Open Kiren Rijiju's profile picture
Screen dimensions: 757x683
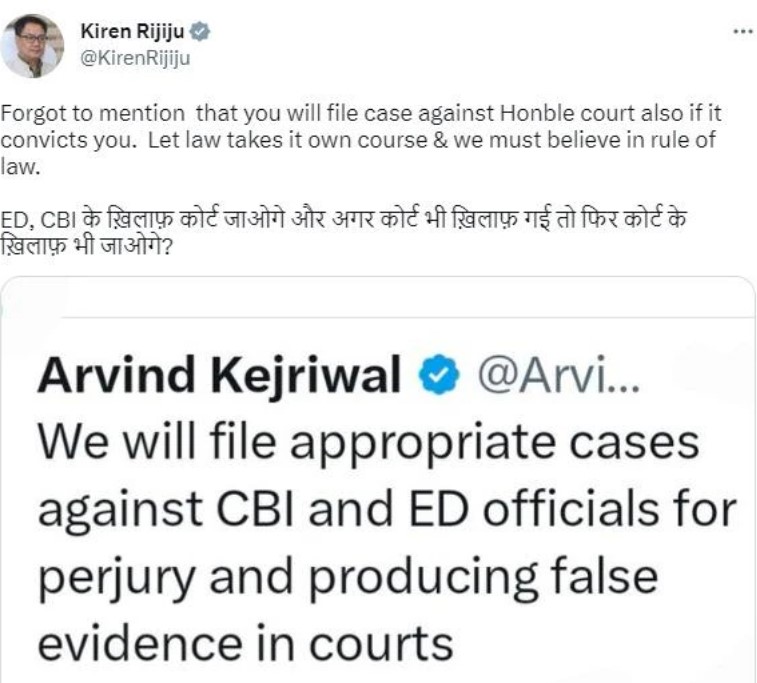[x=32, y=46]
